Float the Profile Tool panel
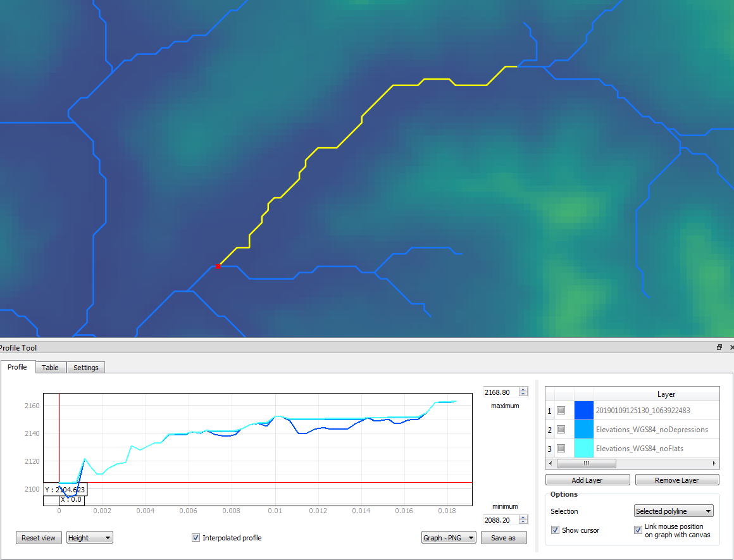Screen dimensions: 734x560 coord(719,347)
